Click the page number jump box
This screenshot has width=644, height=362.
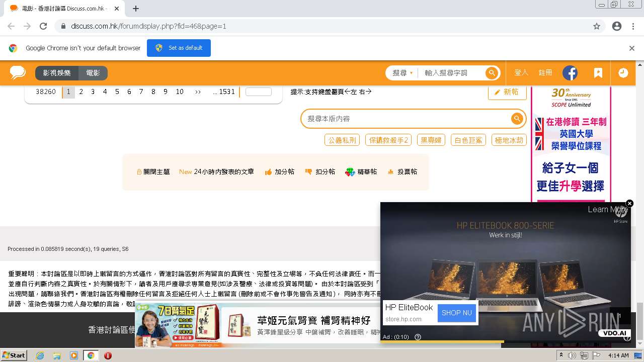point(259,92)
